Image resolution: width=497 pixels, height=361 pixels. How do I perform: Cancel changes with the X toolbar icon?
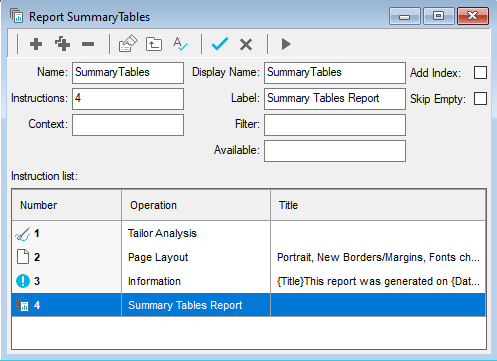point(246,44)
